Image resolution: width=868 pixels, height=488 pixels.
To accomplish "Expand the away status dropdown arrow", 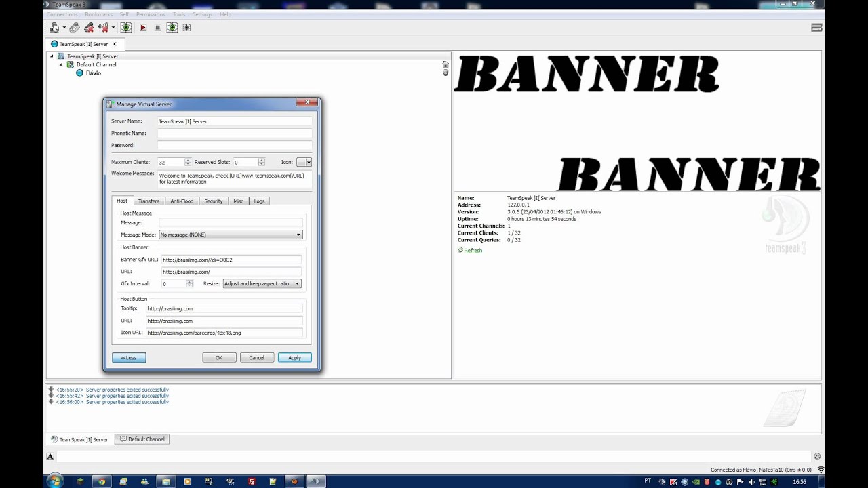I will click(64, 28).
